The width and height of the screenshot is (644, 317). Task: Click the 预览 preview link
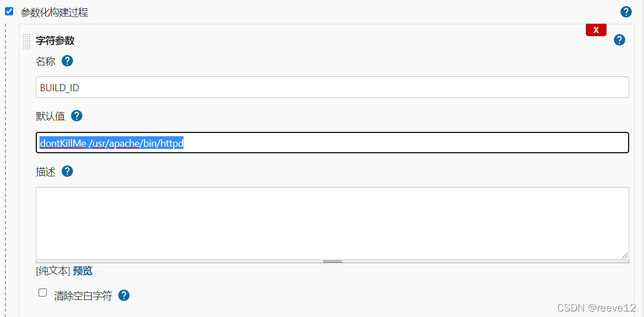[82, 271]
